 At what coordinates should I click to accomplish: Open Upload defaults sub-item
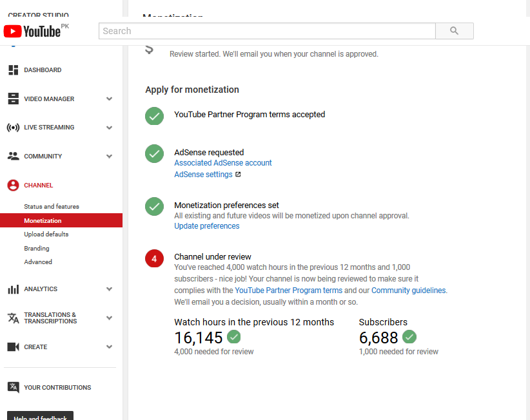coord(46,234)
